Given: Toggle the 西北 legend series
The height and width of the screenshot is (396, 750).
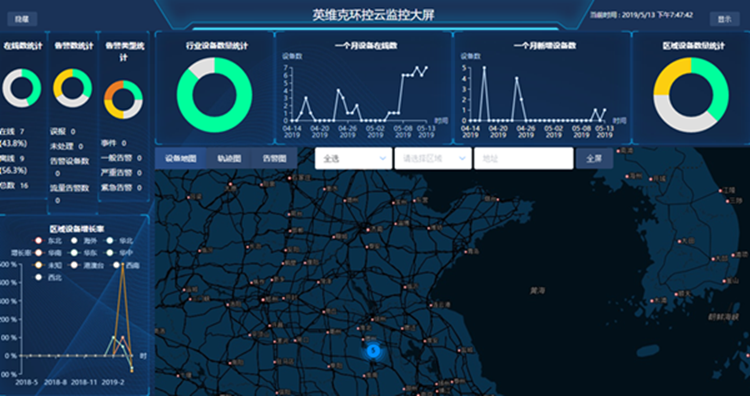Looking at the screenshot, I should coord(50,277).
